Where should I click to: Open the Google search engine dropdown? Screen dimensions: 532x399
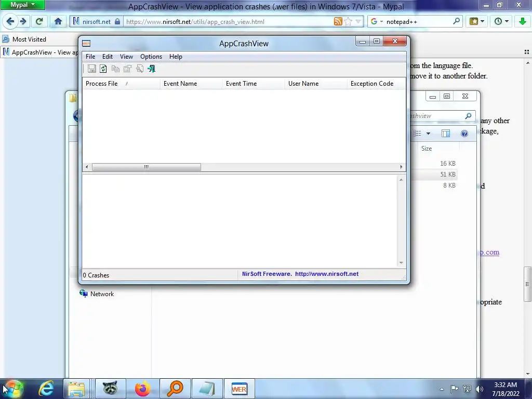coord(377,21)
